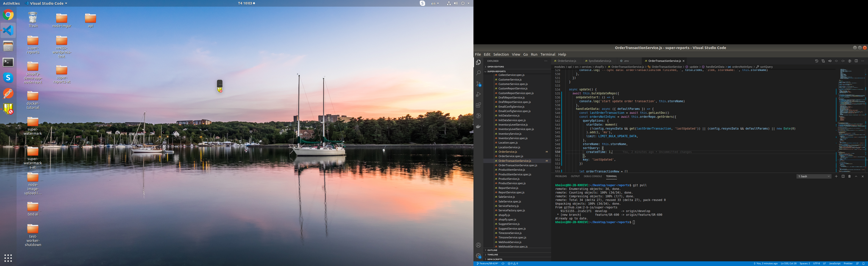Expand the Open Editors section
Screen dimensions: 868x266
[495, 67]
